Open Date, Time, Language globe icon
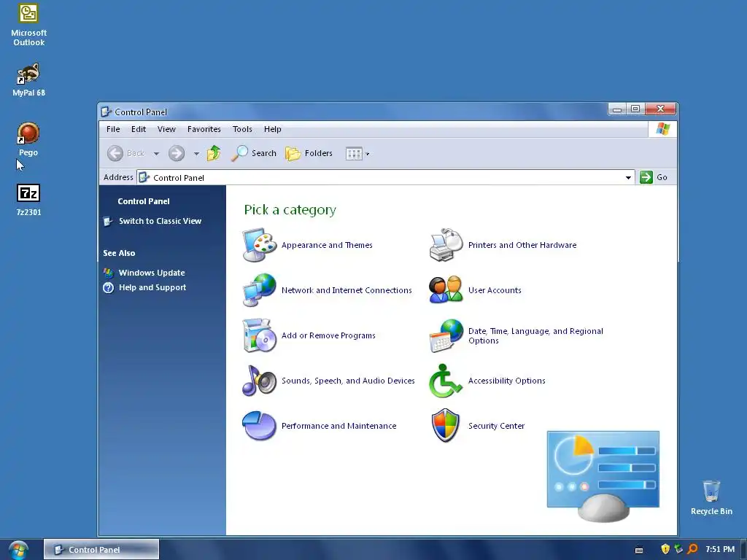 (446, 335)
